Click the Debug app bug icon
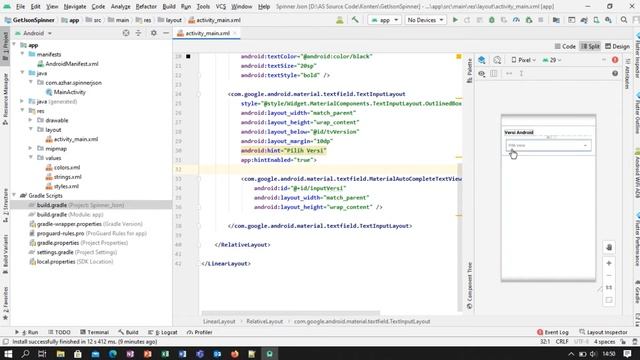 click(491, 20)
